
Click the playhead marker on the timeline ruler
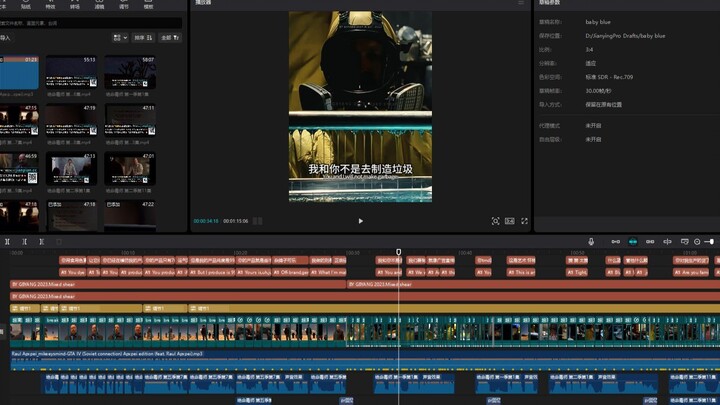point(399,252)
